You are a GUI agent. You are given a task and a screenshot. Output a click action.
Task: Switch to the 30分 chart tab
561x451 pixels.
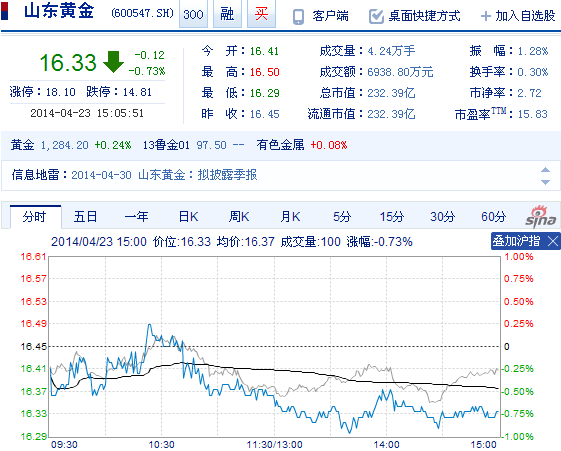[x=443, y=217]
